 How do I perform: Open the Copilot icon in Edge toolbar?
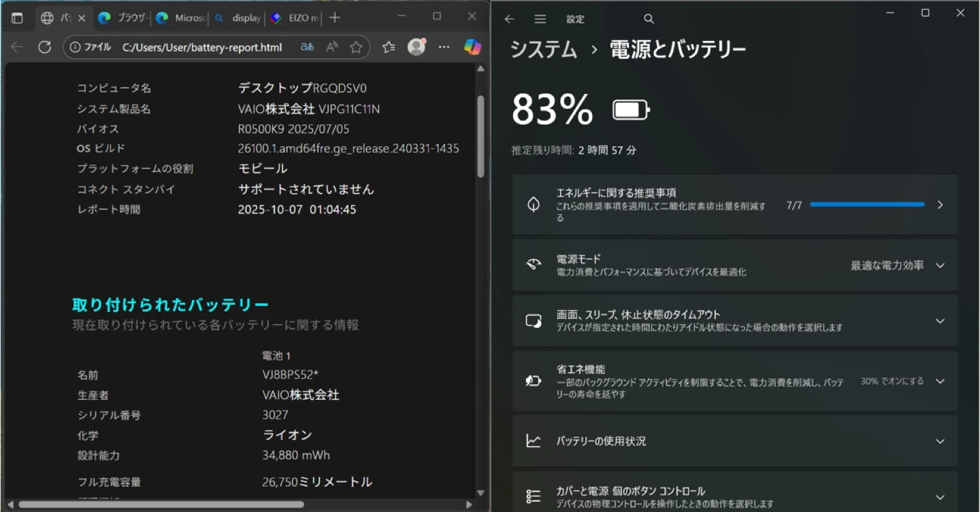click(x=472, y=47)
